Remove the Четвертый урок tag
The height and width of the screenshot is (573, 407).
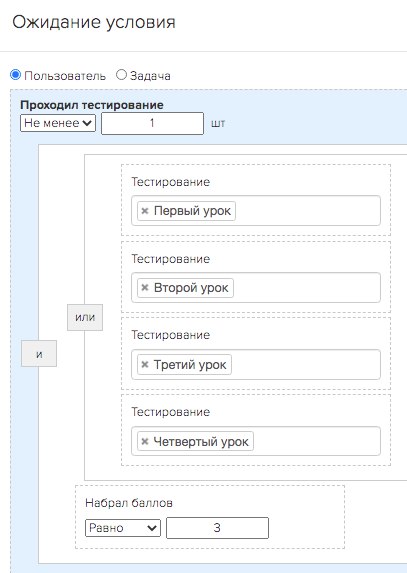[145, 441]
